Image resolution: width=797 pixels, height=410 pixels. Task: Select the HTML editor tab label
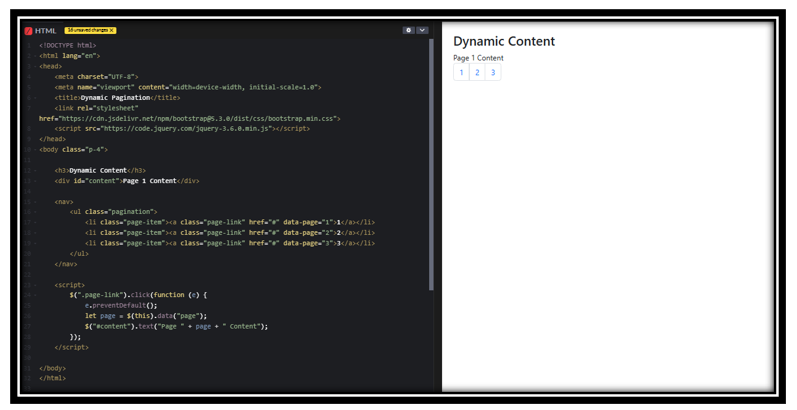coord(46,31)
